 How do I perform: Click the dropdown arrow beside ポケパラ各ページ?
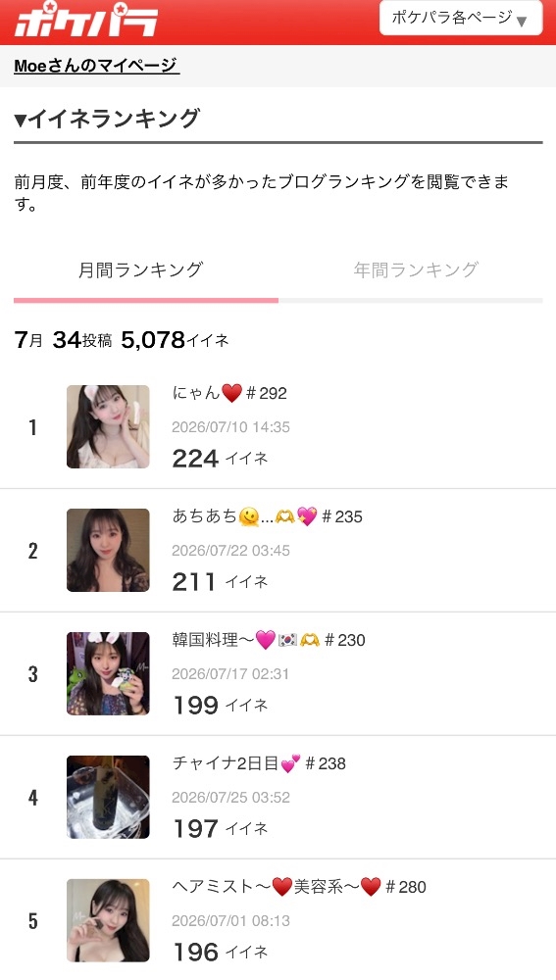pyautogui.click(x=522, y=21)
